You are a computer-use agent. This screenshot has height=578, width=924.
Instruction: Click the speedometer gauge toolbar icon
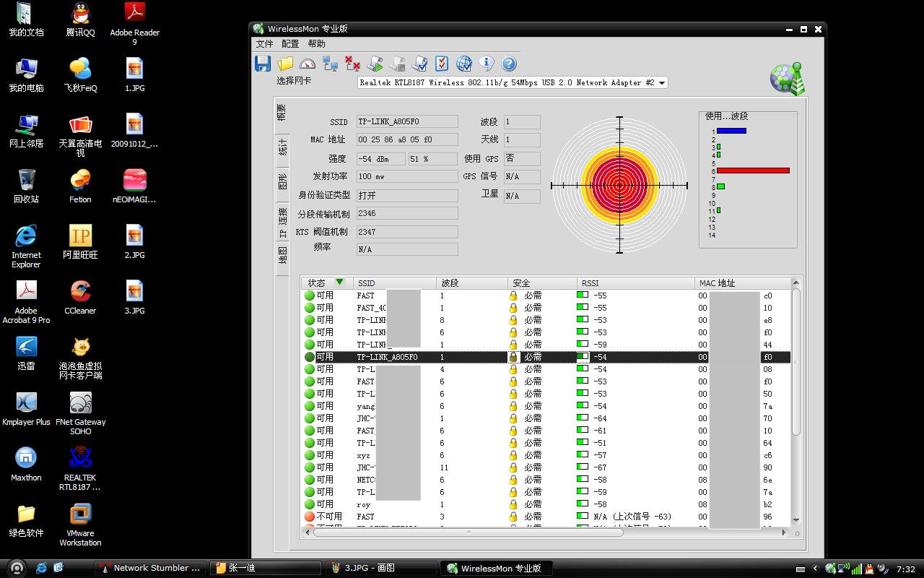pos(308,64)
